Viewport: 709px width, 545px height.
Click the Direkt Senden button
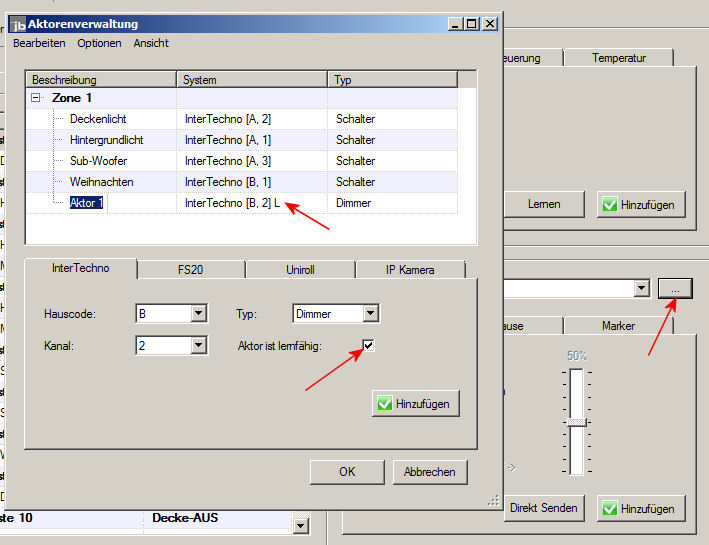[543, 508]
